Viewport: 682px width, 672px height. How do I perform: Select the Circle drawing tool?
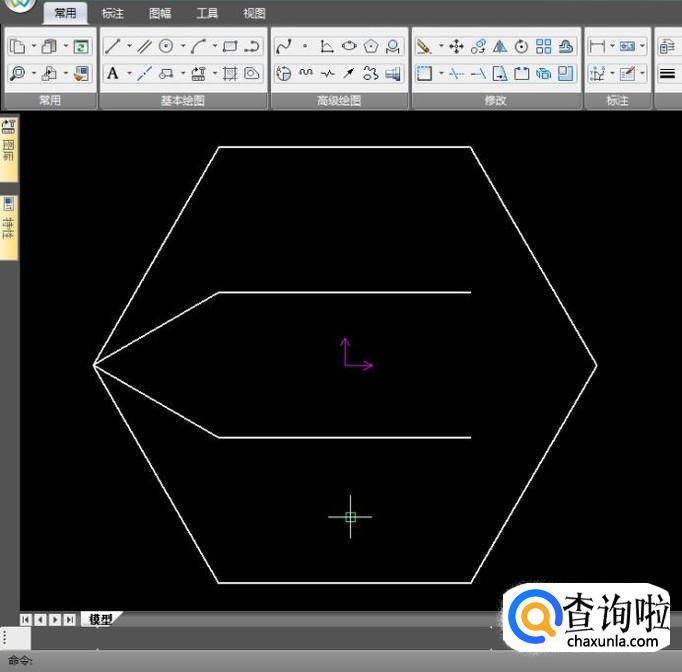click(166, 46)
